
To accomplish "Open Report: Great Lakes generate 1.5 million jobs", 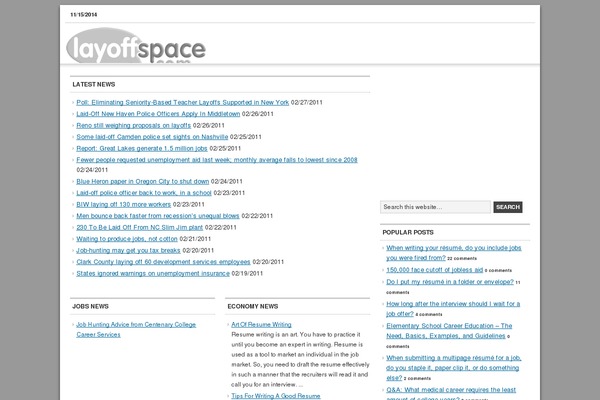I will click(142, 149).
